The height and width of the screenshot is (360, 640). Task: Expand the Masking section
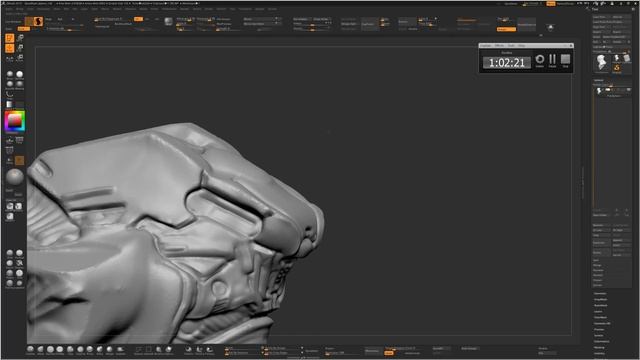pos(599,348)
